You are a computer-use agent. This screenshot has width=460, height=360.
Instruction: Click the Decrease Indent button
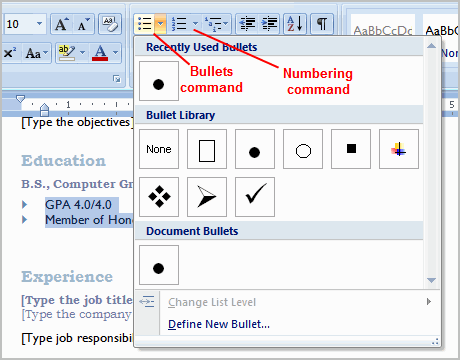247,24
